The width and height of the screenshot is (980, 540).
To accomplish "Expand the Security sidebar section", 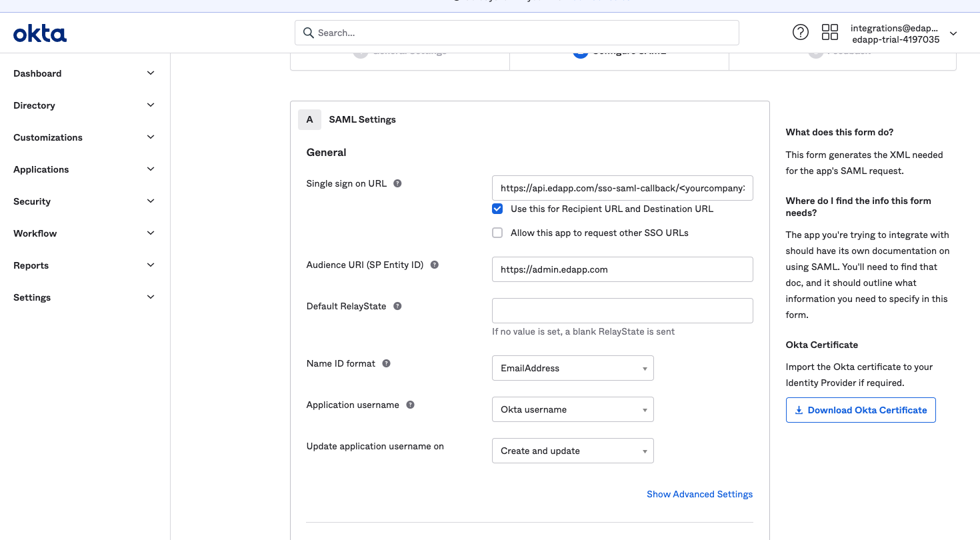I will [84, 201].
